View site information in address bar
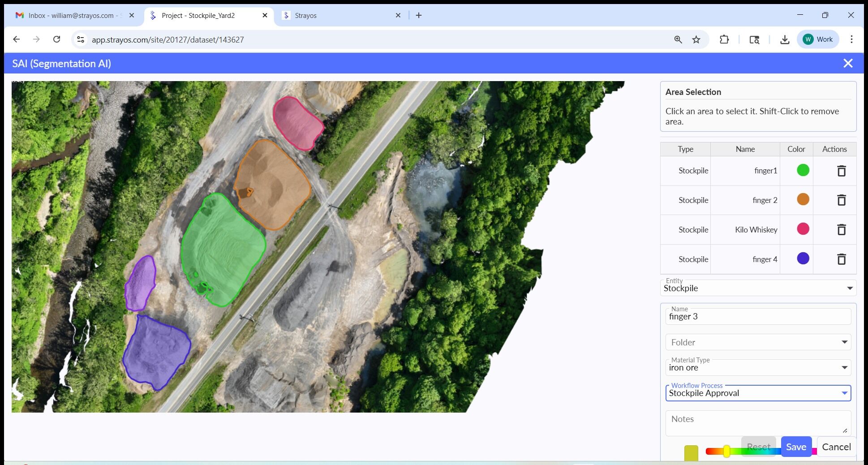Screen dimensions: 868x465 [81, 39]
